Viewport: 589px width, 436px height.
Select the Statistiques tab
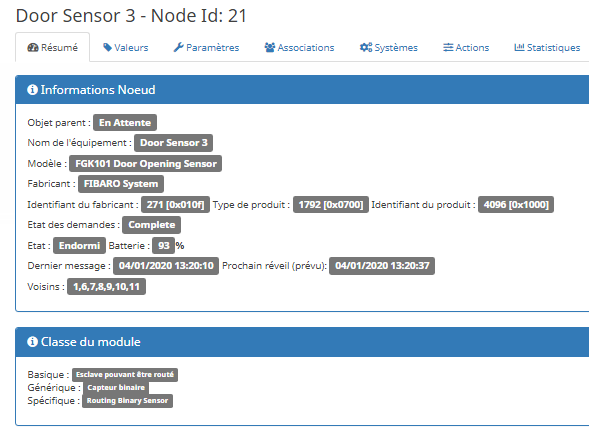pyautogui.click(x=547, y=47)
